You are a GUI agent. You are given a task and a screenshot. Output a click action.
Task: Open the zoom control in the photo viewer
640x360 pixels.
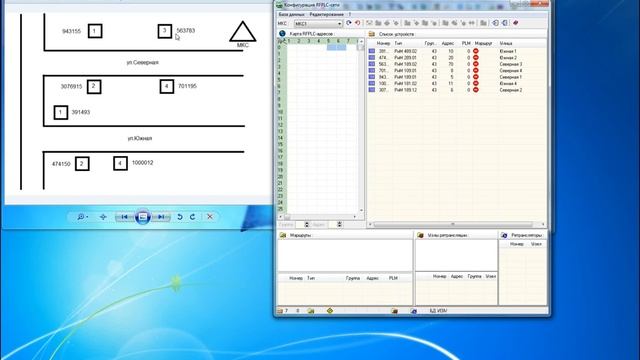point(82,217)
